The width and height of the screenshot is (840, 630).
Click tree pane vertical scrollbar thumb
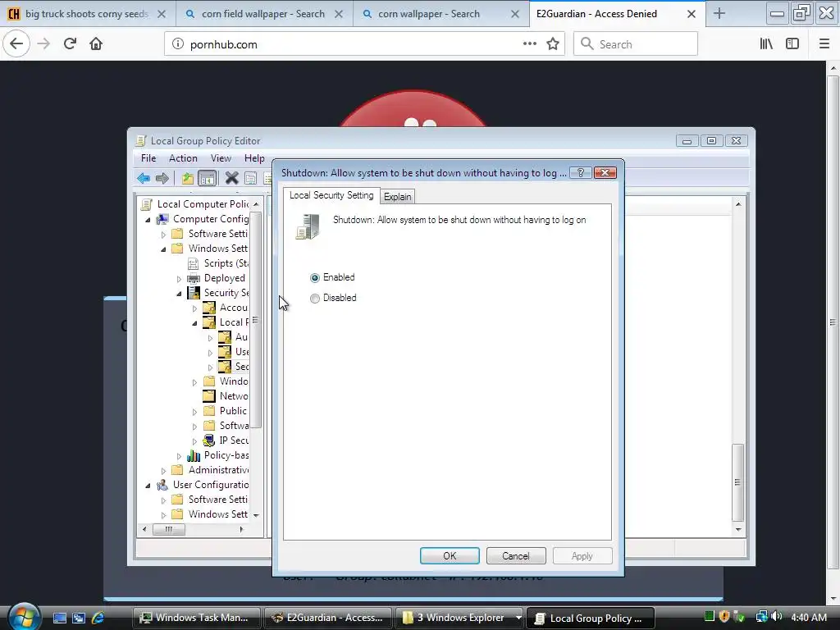256,320
